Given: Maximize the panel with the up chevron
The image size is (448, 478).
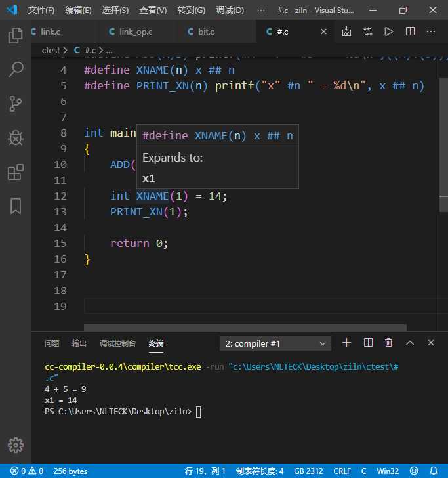Looking at the screenshot, I should click(x=410, y=343).
